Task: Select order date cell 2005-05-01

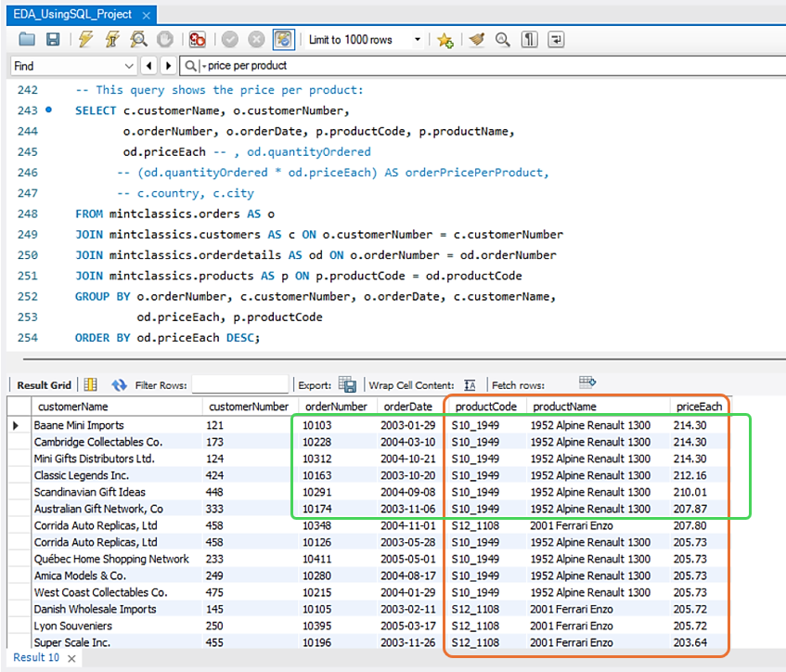Action: click(409, 559)
